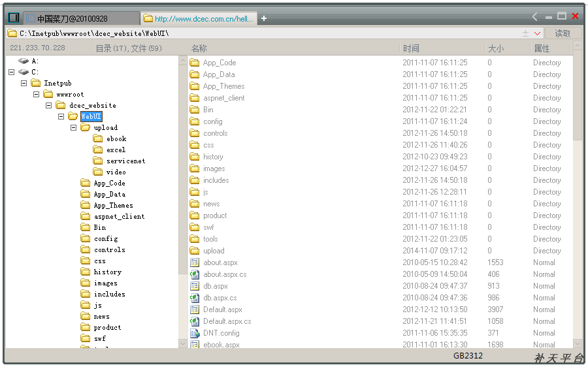
Task: Click the ebook folder icon in tree
Action: click(98, 138)
